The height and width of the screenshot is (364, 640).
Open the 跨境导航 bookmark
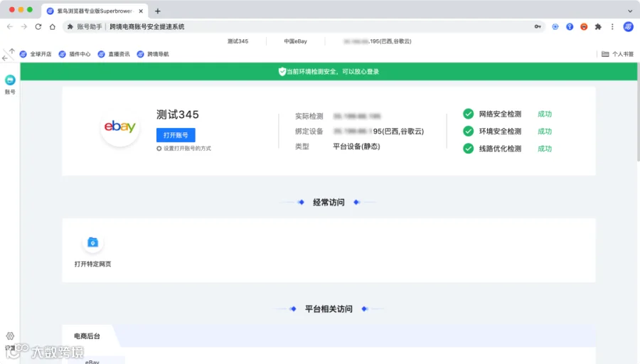click(x=153, y=54)
